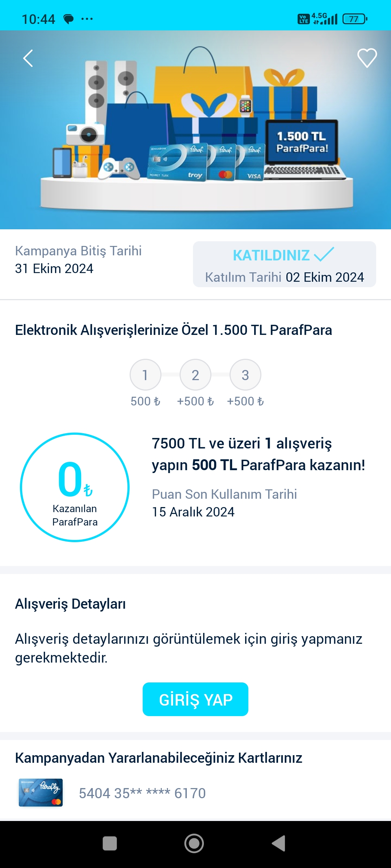
Task: Tap the battery indicator icon
Action: (355, 19)
